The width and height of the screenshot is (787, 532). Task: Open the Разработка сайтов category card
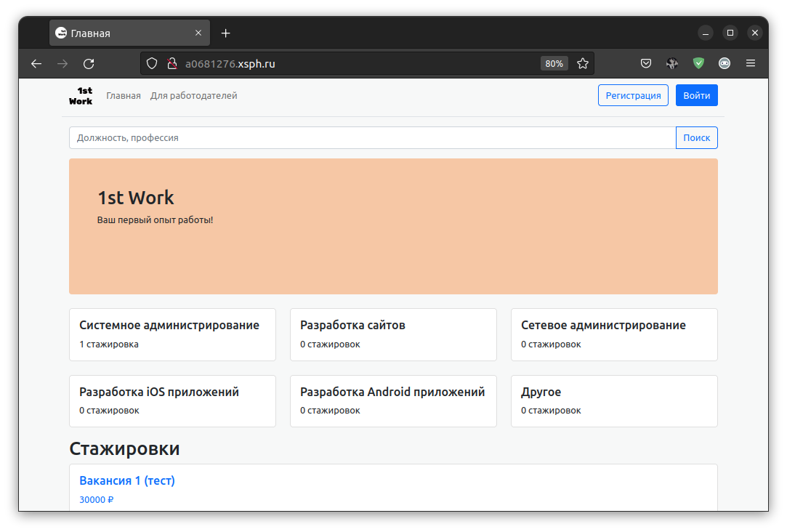point(394,335)
